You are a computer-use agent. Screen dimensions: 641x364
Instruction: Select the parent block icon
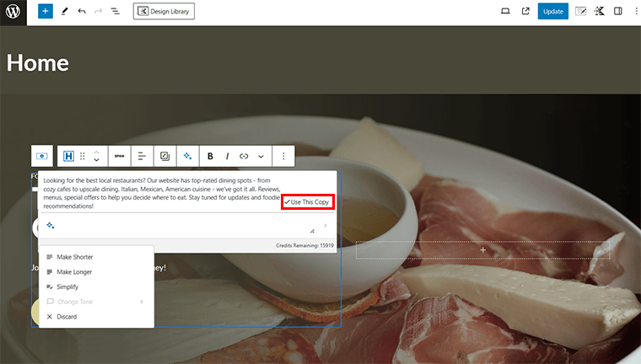point(41,156)
